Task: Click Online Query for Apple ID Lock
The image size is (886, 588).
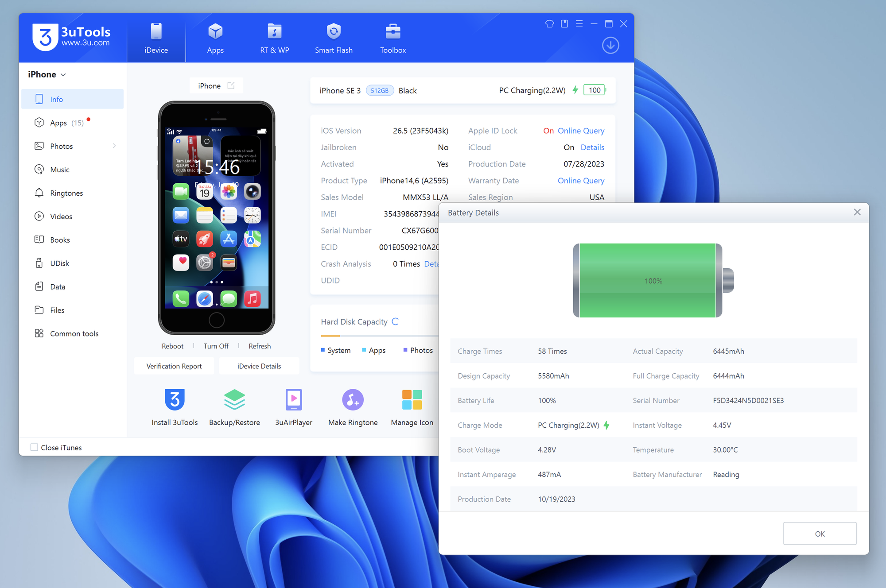Action: point(581,131)
